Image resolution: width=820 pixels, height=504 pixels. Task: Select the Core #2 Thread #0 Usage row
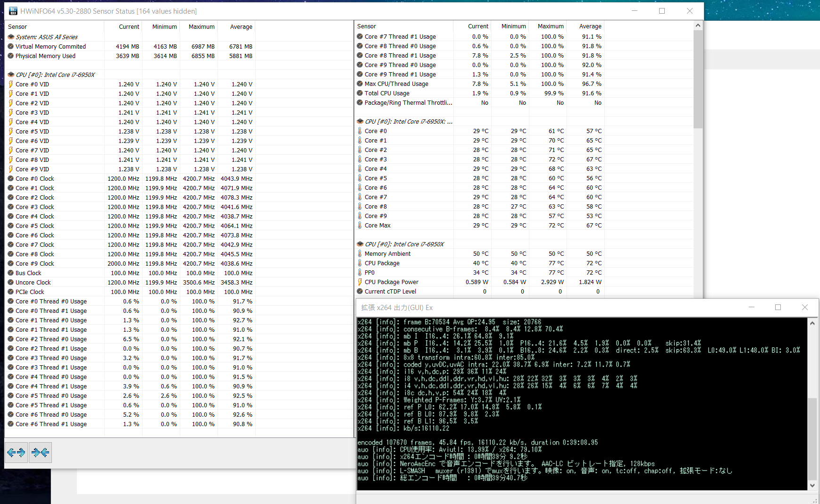pyautogui.click(x=130, y=339)
